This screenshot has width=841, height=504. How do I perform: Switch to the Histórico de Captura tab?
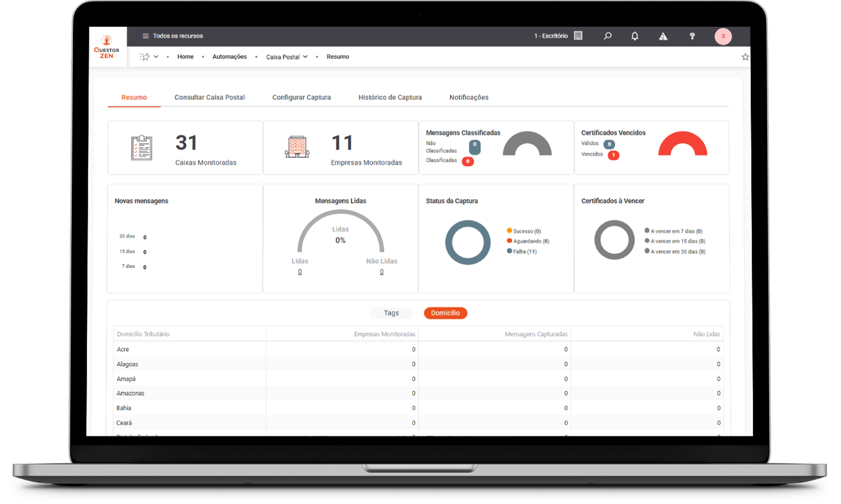pyautogui.click(x=390, y=97)
